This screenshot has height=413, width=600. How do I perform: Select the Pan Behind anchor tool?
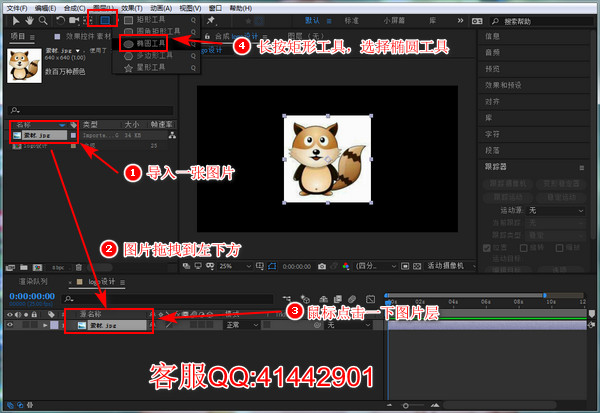click(x=87, y=21)
